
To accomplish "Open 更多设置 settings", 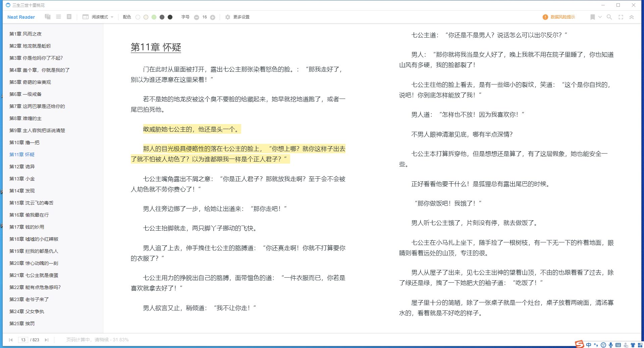I will coord(241,17).
